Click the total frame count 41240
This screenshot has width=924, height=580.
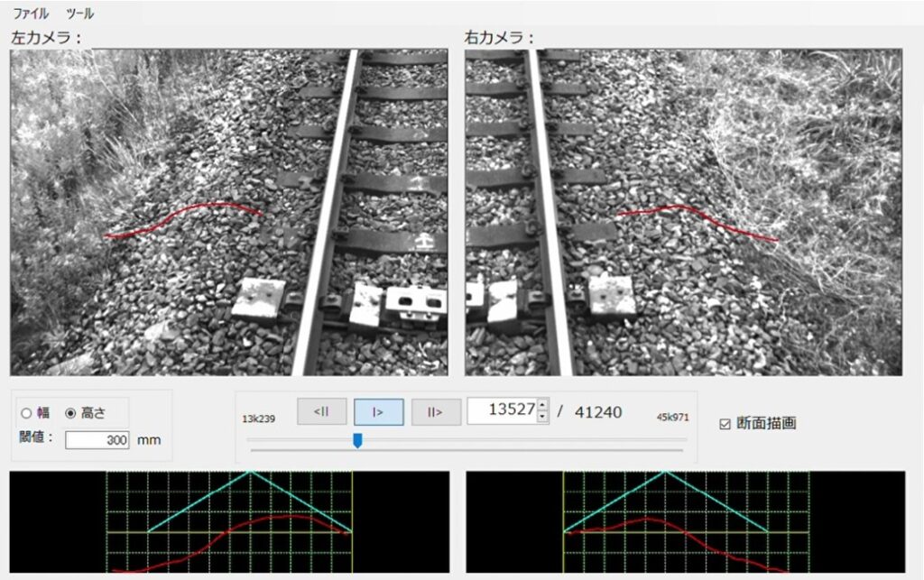[598, 411]
